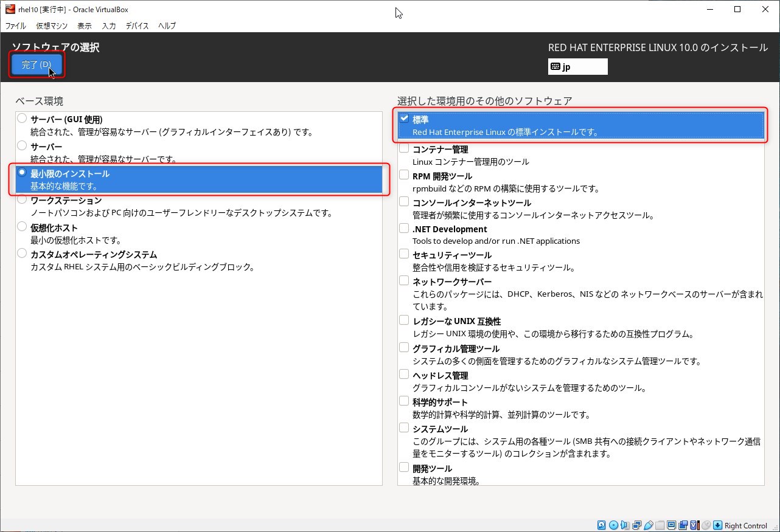Click the keyboard capture arrow icon
The width and height of the screenshot is (780, 532).
click(718, 525)
